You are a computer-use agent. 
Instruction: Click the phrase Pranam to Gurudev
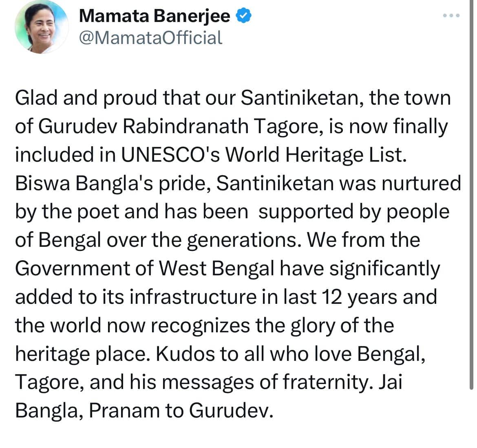coord(180,410)
